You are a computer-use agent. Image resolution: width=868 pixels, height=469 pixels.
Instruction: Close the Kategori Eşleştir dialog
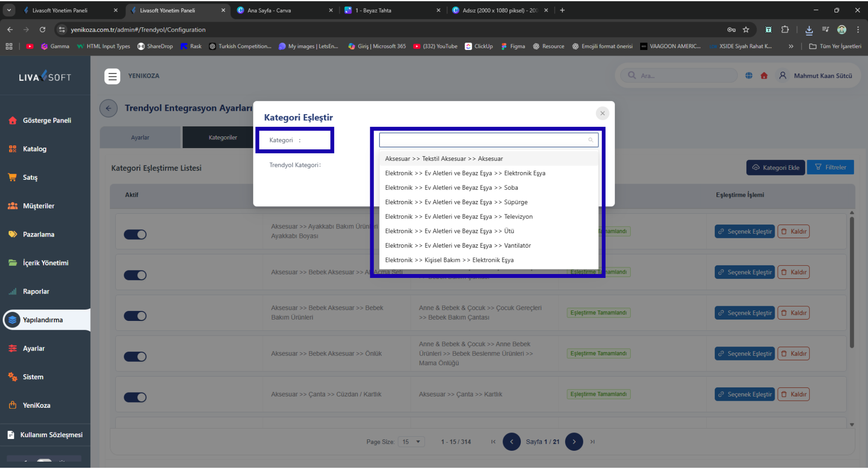tap(602, 113)
